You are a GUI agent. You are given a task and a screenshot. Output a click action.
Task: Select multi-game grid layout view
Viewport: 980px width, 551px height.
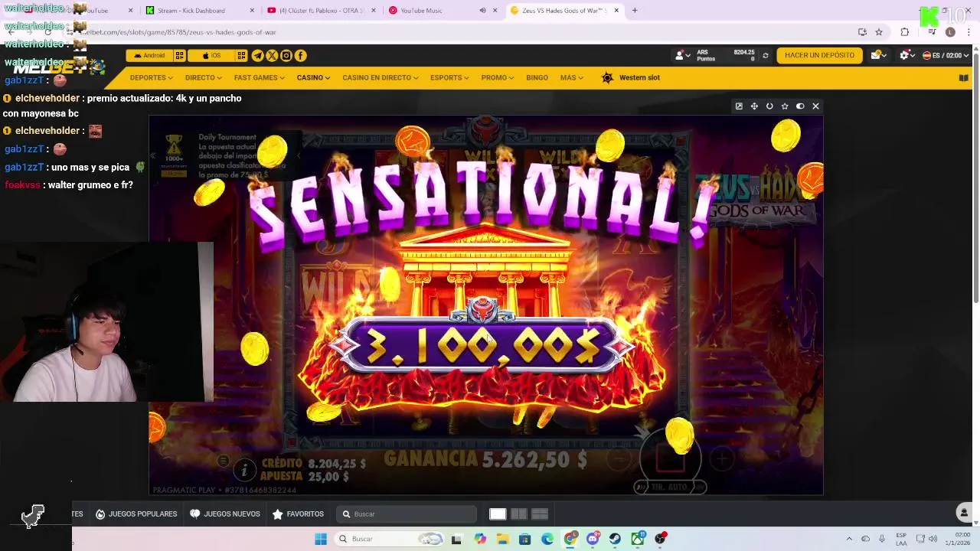(x=539, y=514)
